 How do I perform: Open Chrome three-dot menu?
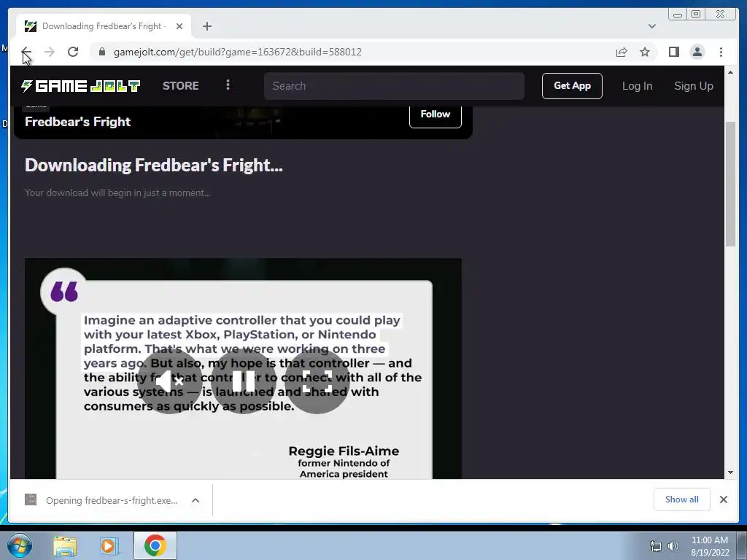[x=721, y=52]
